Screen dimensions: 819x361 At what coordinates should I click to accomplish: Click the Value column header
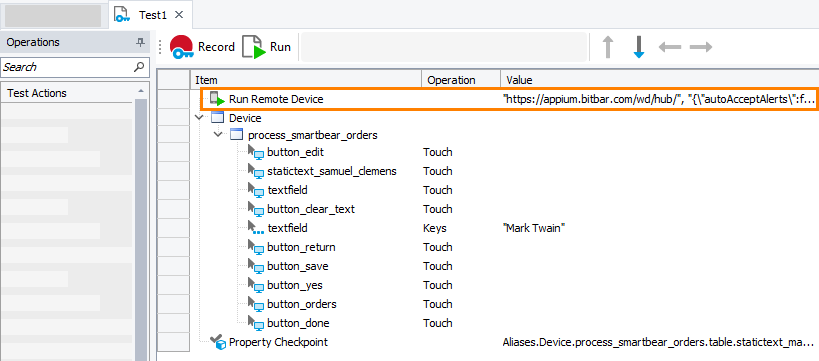(x=660, y=80)
